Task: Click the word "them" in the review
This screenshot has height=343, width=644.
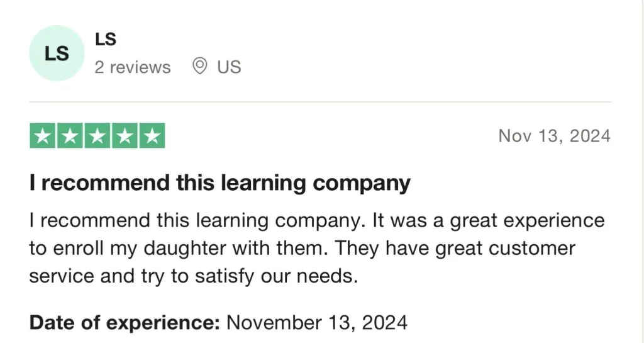Action: click(x=300, y=249)
